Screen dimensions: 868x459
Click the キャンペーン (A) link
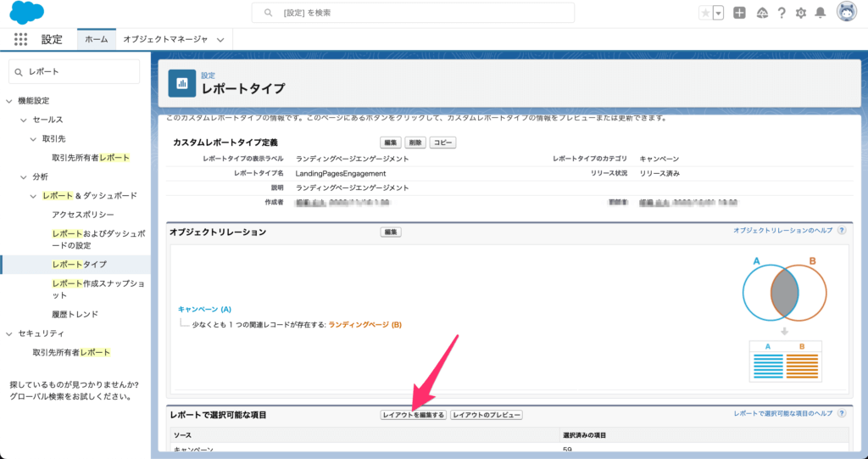(x=205, y=310)
